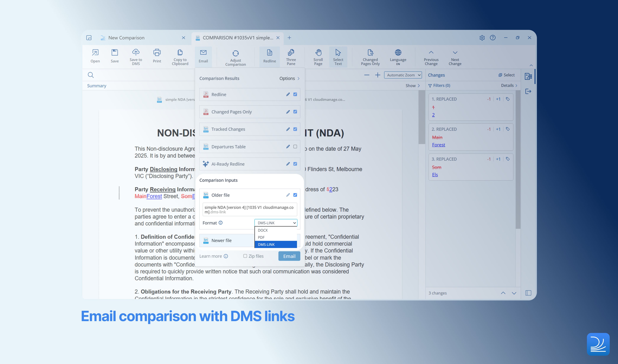Choose DMS-LINK from format list
Viewport: 618px width, 364px height.
click(x=276, y=245)
